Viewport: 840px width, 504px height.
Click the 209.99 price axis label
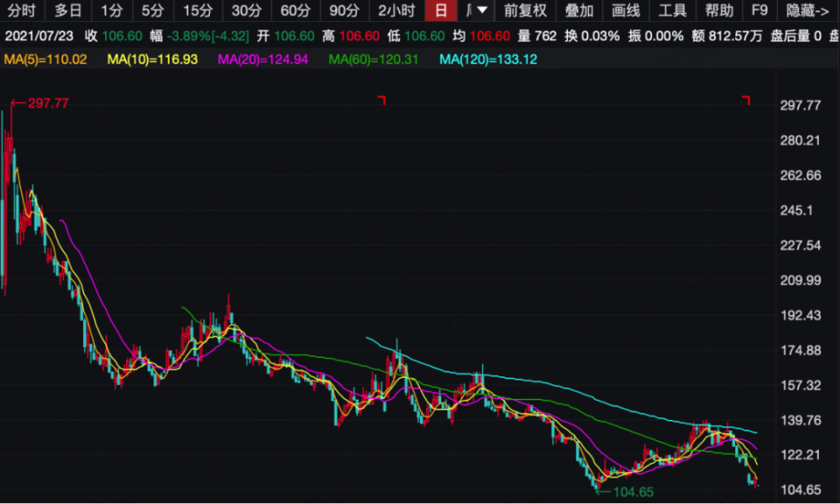(801, 280)
